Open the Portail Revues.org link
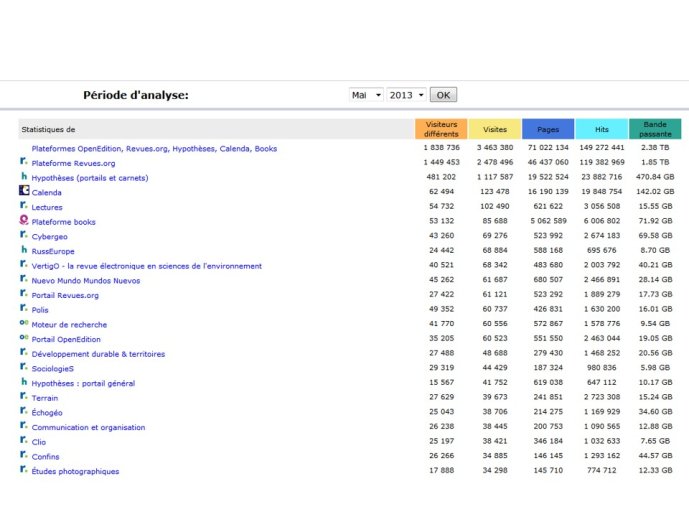 65,295
